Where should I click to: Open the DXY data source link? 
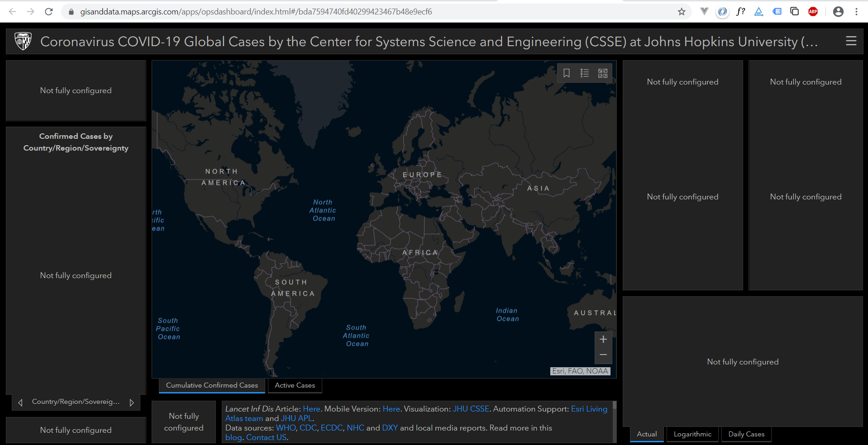pyautogui.click(x=390, y=428)
